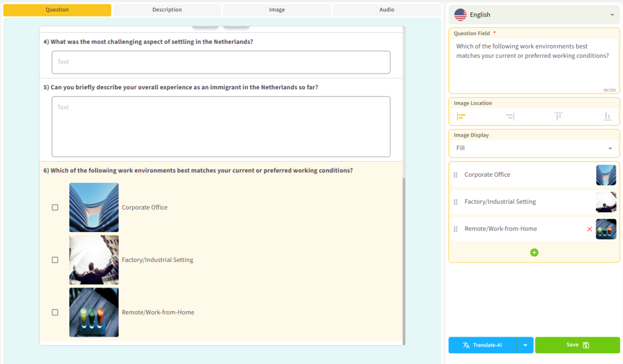Click the question 4 text input field

click(221, 63)
